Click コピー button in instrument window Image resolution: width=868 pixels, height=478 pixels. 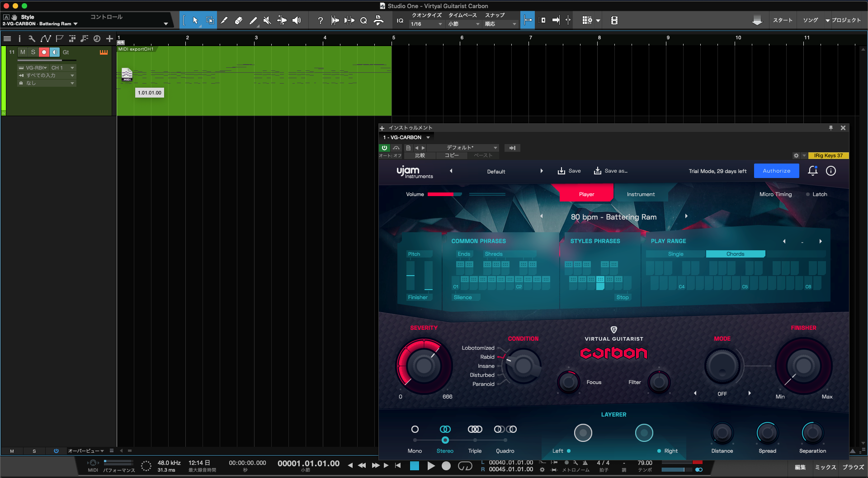tap(452, 155)
